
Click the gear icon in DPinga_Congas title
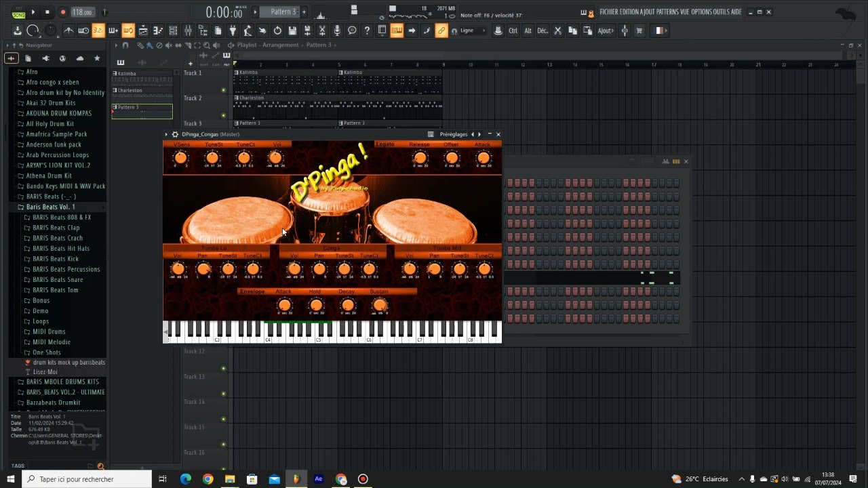[x=175, y=134]
